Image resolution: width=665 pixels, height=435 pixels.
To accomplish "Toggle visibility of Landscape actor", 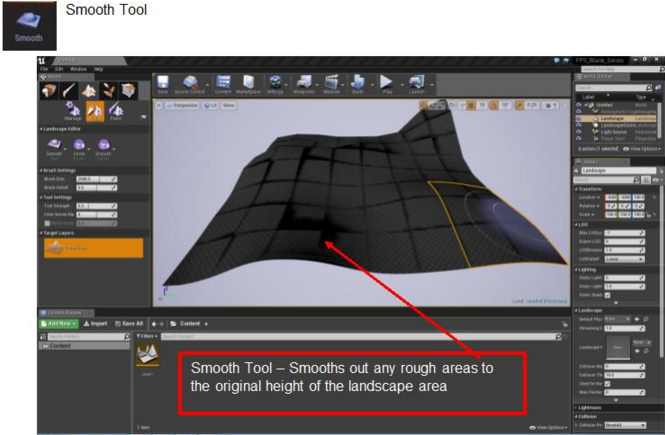I will pos(579,118).
